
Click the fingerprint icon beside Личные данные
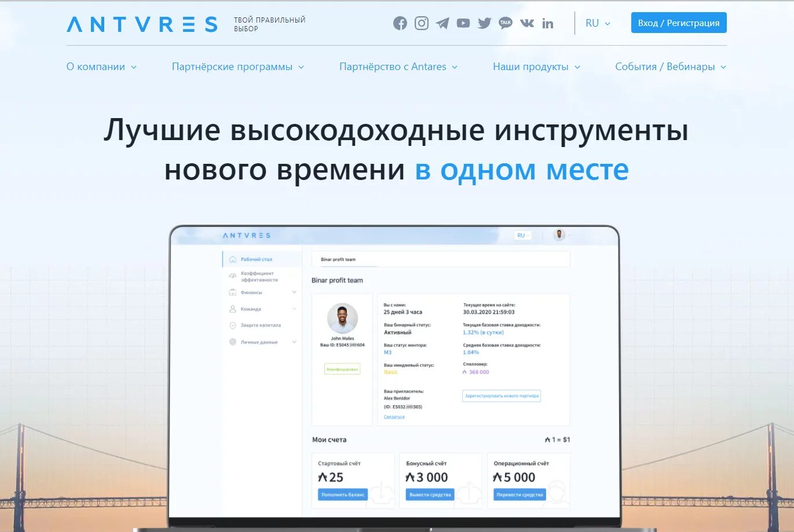(x=233, y=342)
